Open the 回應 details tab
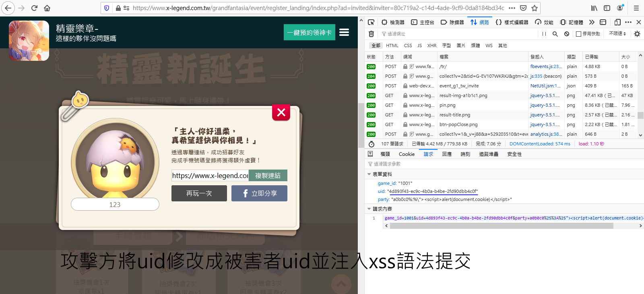The width and height of the screenshot is (644, 294). click(447, 154)
